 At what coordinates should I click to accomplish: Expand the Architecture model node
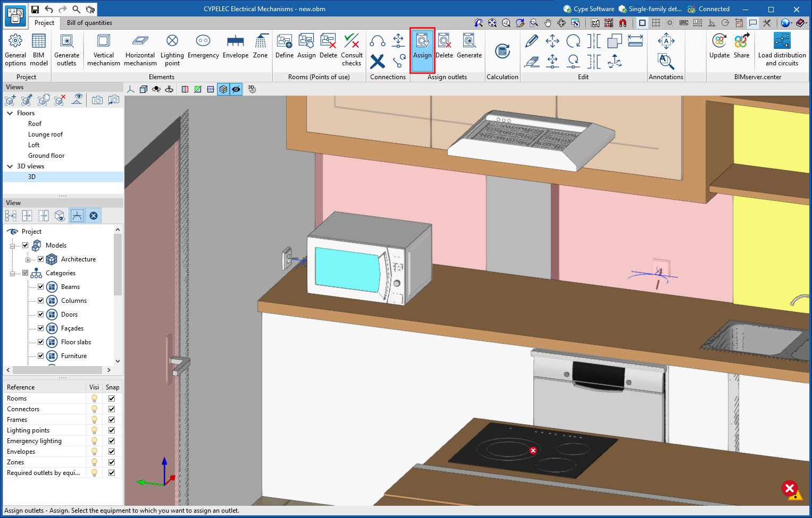[x=28, y=260]
